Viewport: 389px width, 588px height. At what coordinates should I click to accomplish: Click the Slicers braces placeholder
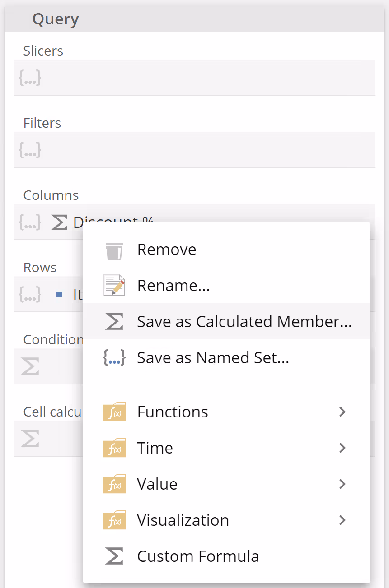[30, 78]
